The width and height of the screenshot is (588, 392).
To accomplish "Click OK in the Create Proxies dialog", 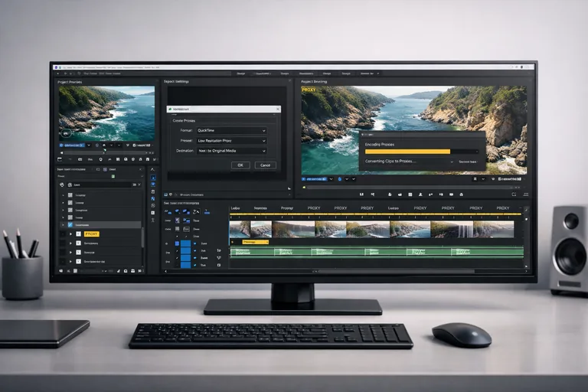I will (240, 165).
